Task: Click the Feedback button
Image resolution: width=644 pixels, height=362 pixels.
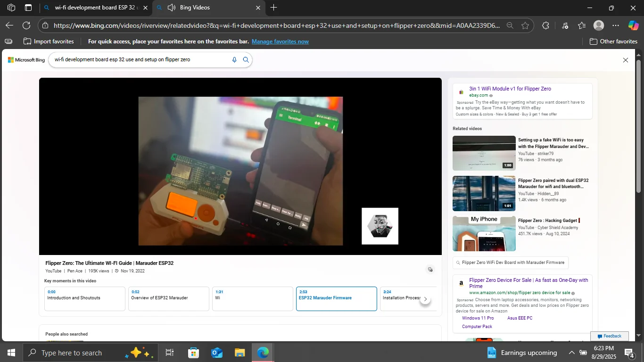Action: pos(610,336)
